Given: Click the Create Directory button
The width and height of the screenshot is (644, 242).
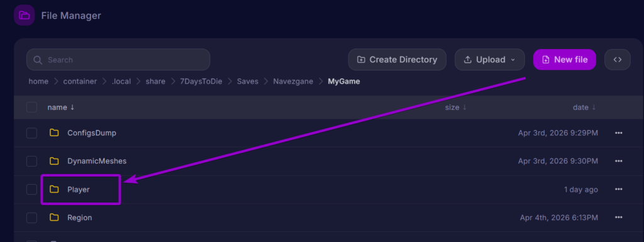Looking at the screenshot, I should (397, 60).
